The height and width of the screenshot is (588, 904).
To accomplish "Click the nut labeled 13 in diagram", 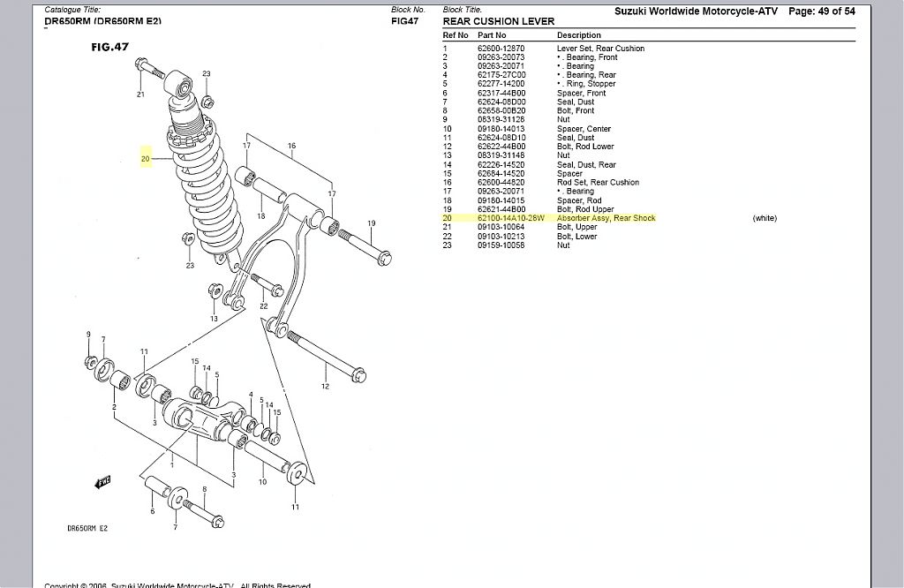I will click(x=215, y=290).
